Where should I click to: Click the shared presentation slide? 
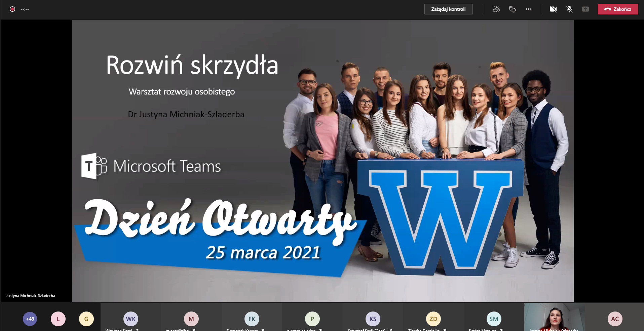click(x=323, y=161)
